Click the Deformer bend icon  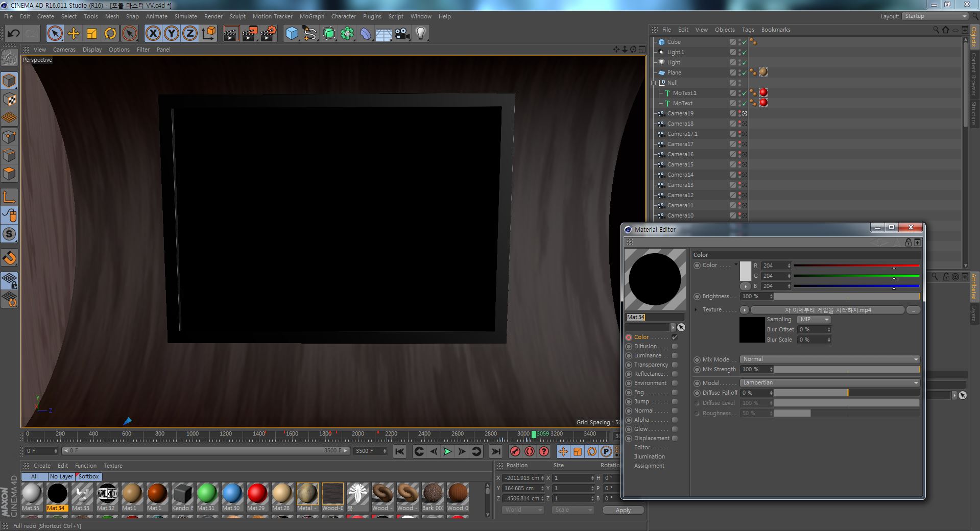point(366,34)
